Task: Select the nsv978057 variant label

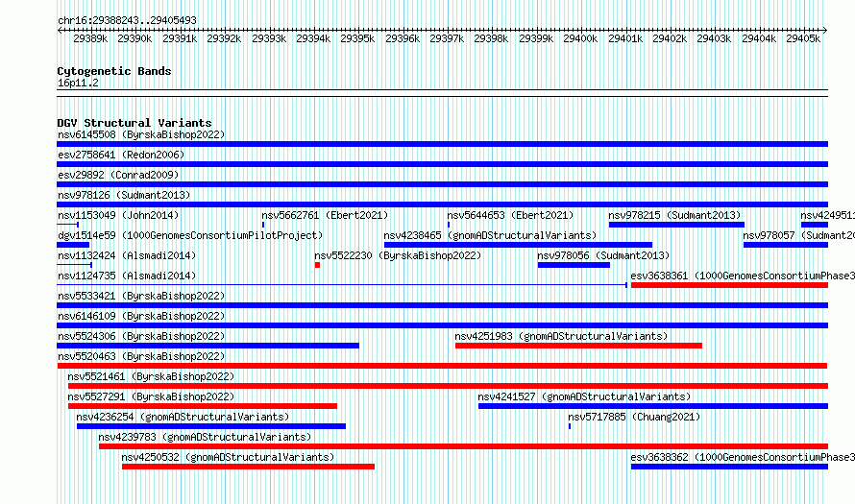Action: pyautogui.click(x=799, y=235)
